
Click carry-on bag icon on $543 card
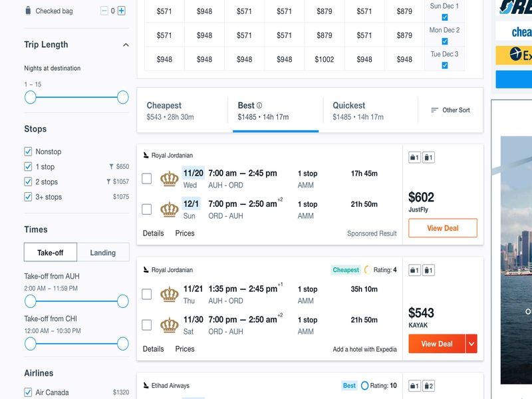[x=414, y=271]
